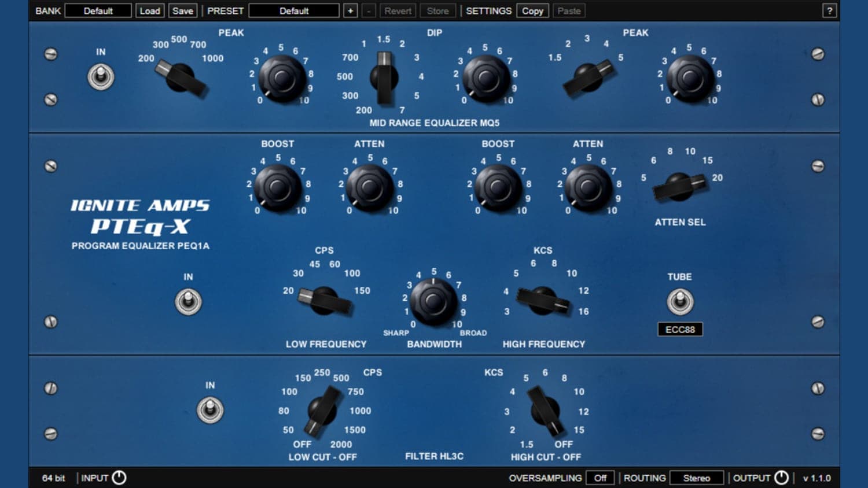Click the MID RANGE EQUALIZER MQ5 label
This screenshot has height=488, width=868.
click(x=434, y=123)
